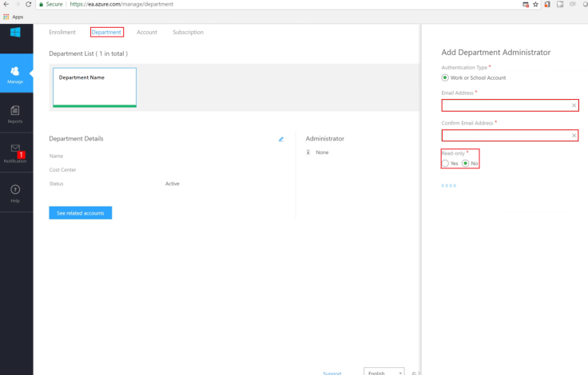Clear the Confirm Email Address field with X
Viewport: 588px width, 375px height.
(x=574, y=136)
